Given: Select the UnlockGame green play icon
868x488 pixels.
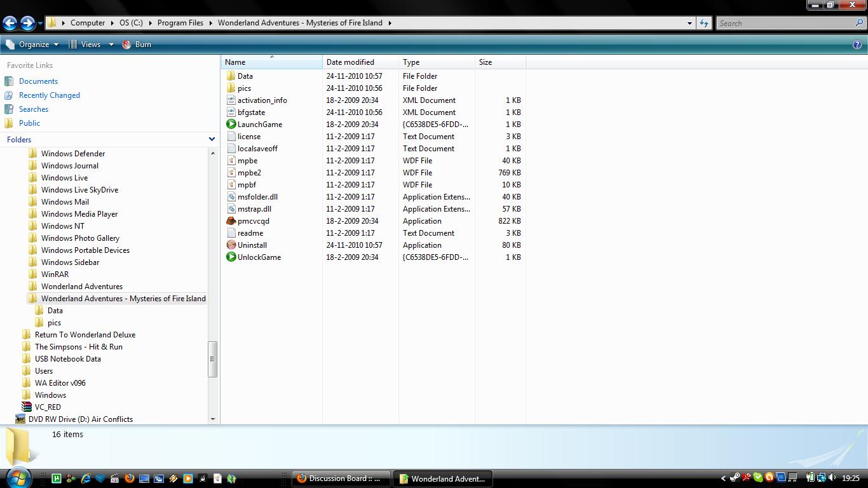Looking at the screenshot, I should (231, 257).
